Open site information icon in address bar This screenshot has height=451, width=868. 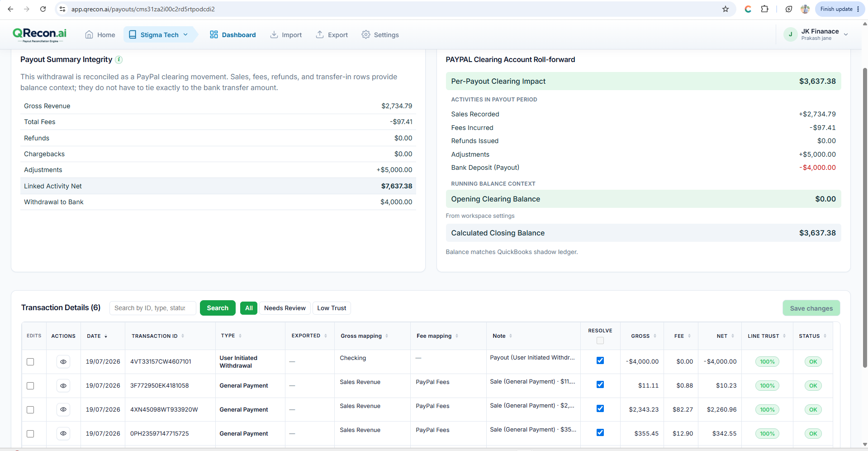click(62, 9)
